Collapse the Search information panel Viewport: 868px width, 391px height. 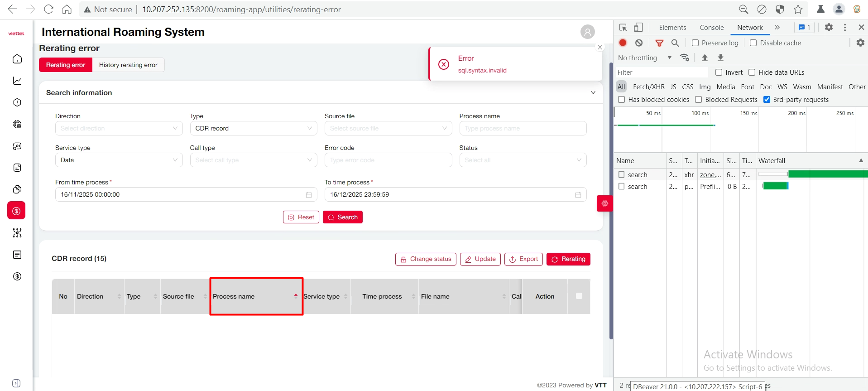pyautogui.click(x=593, y=92)
